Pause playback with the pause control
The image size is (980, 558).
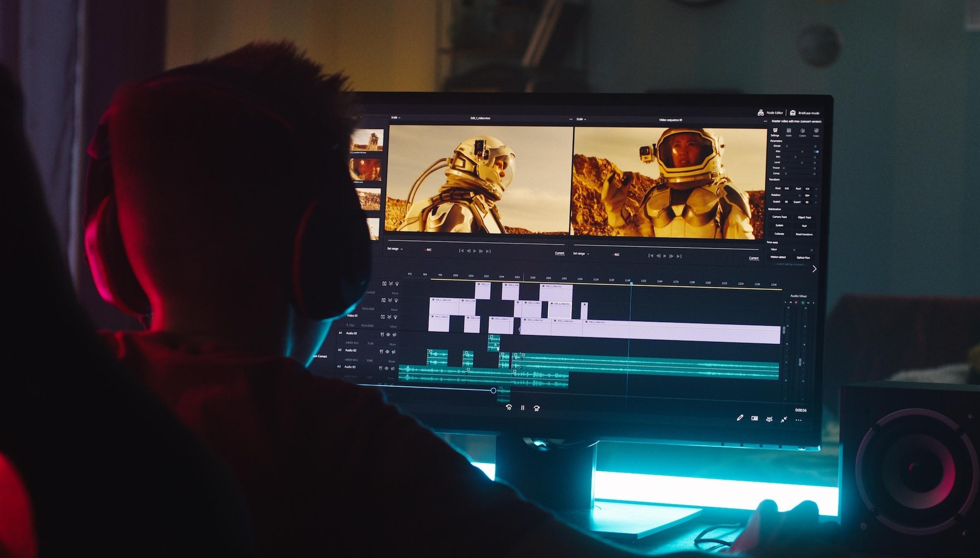point(522,408)
